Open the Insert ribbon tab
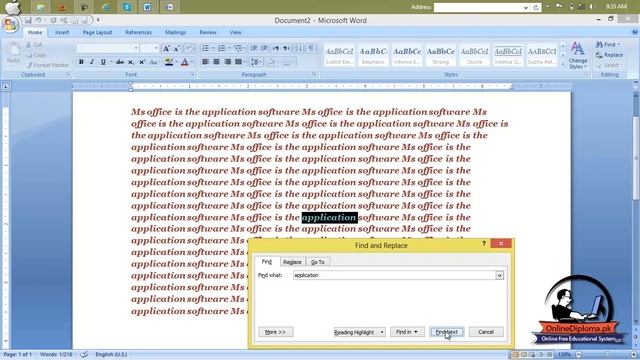 [62, 32]
